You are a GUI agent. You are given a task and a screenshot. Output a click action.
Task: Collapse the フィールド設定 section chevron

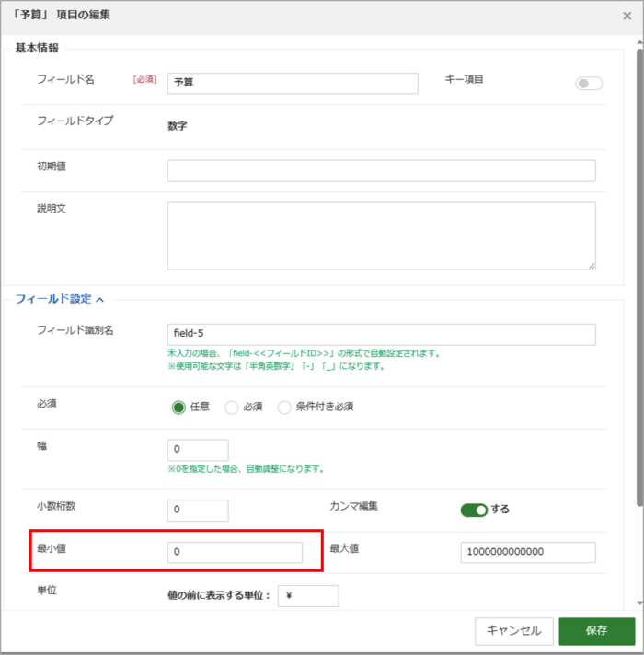[x=99, y=300]
